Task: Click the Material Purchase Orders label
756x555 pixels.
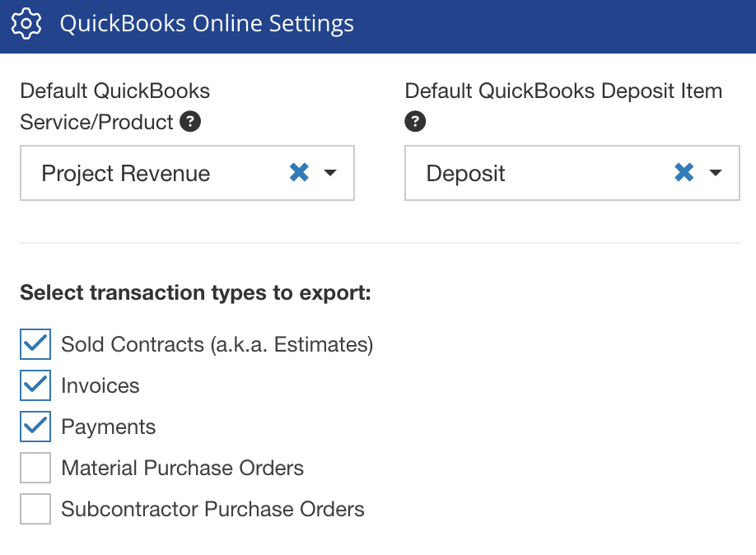Action: point(182,469)
